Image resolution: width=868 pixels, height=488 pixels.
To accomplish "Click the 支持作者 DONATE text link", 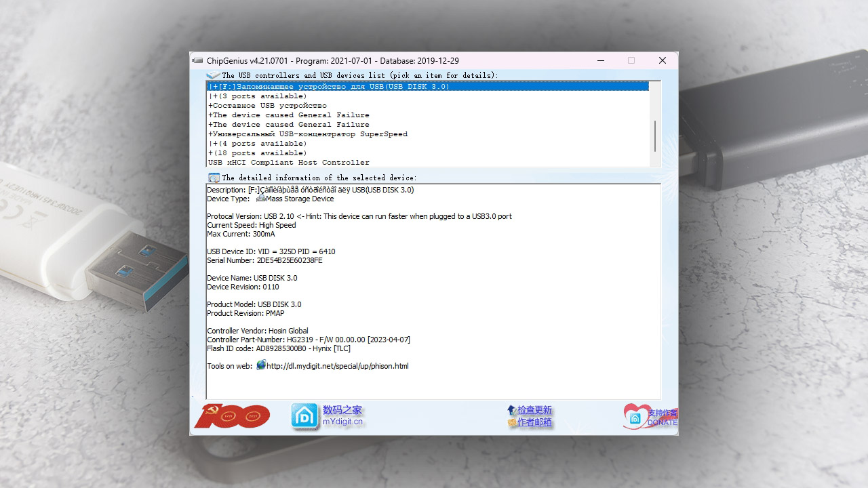I will (x=663, y=417).
